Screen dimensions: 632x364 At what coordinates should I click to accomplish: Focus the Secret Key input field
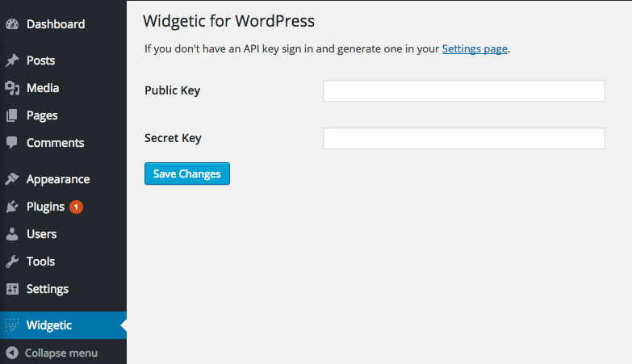(x=463, y=138)
